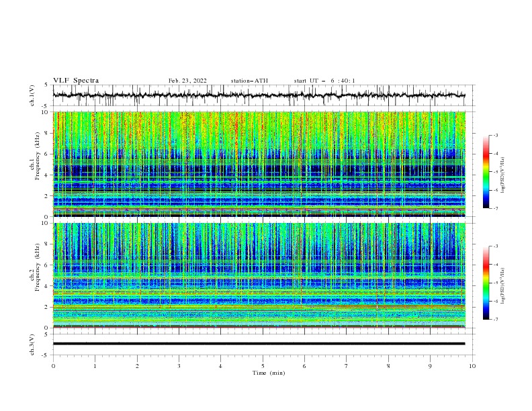Click the time-axis tick label "5" below ch.3
Image resolution: width=532 pixels, height=411 pixels.
click(263, 366)
